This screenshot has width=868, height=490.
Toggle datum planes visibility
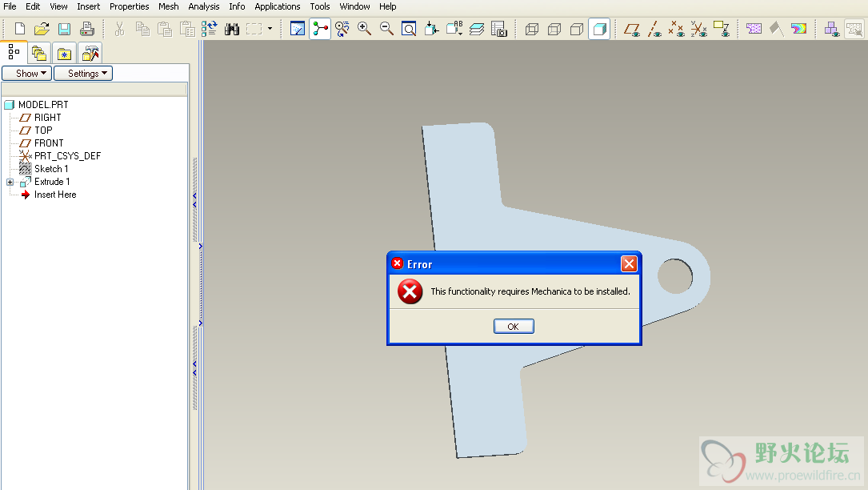[632, 29]
